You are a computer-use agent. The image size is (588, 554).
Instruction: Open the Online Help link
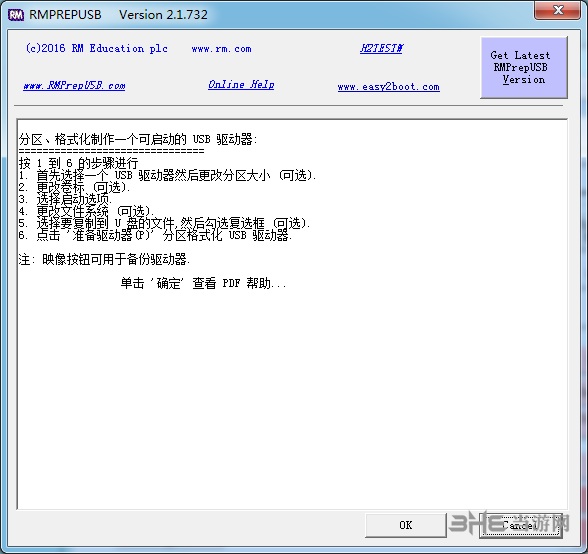[x=241, y=84]
